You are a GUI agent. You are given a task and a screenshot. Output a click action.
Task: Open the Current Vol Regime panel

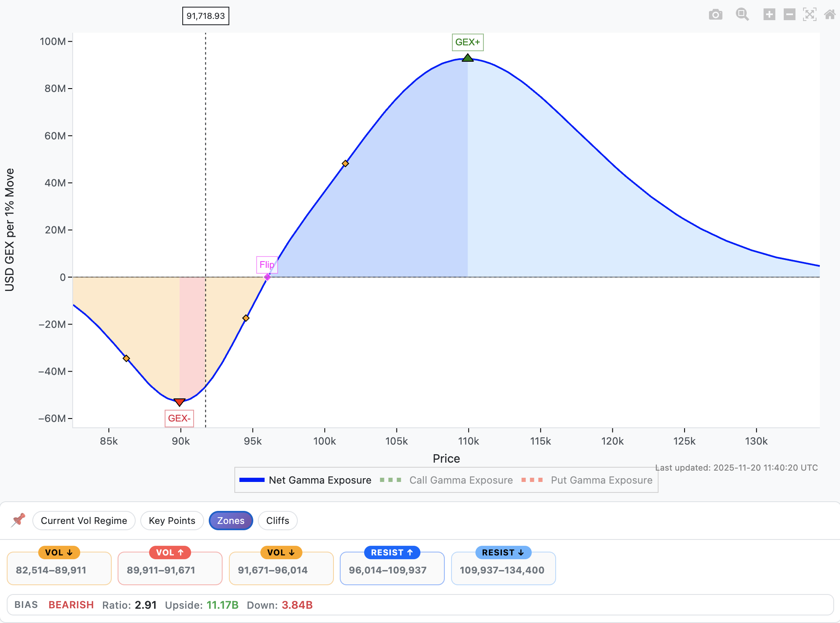pyautogui.click(x=84, y=521)
